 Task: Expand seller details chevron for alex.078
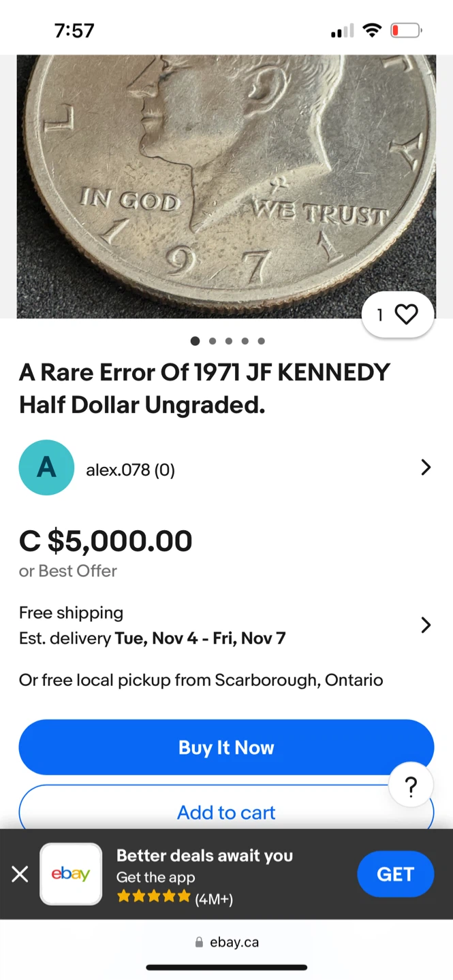(x=426, y=468)
